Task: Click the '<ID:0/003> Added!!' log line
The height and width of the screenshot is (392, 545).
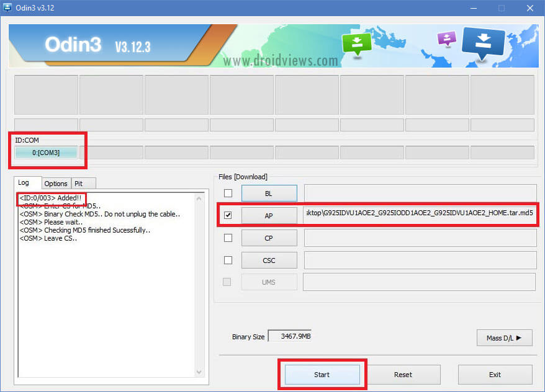Action: [50, 198]
